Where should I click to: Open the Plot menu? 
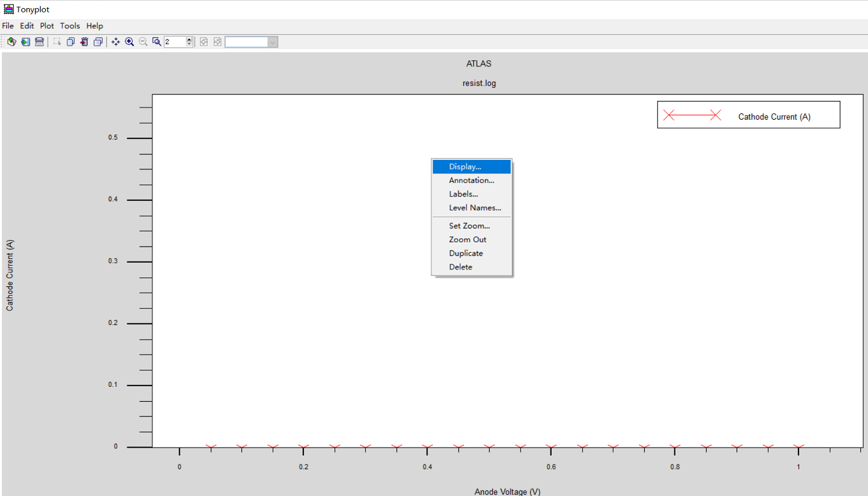(x=47, y=25)
